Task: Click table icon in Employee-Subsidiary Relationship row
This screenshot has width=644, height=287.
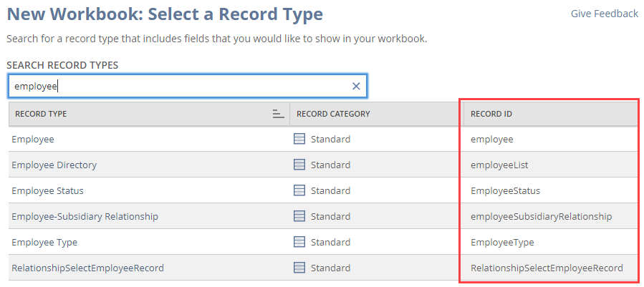Action: [299, 216]
